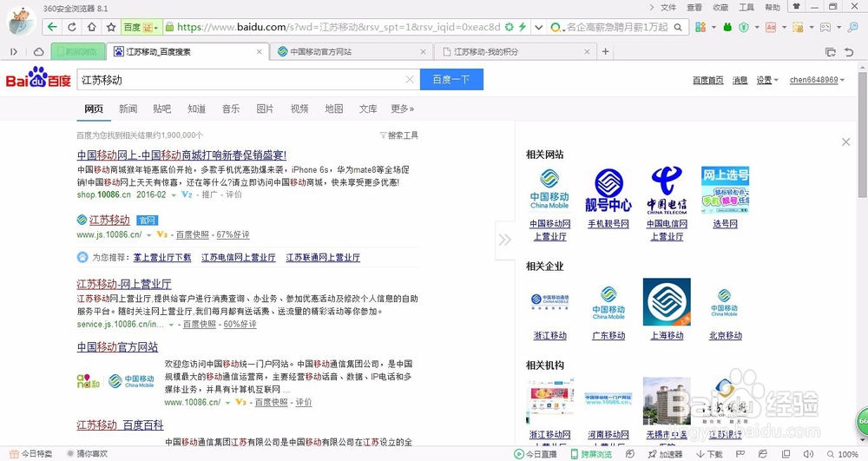Open the 江苏移动_百度百科 result

coord(120,425)
